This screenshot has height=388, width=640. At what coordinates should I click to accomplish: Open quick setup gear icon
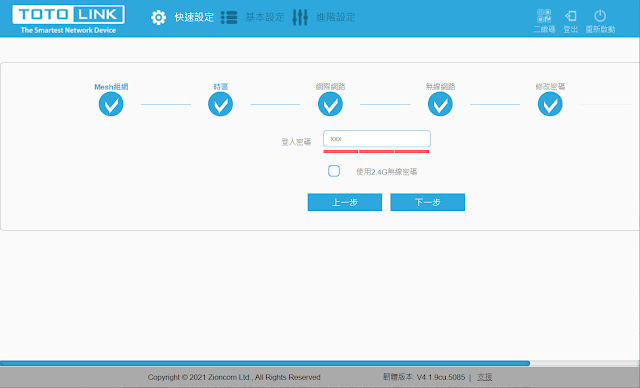(158, 18)
